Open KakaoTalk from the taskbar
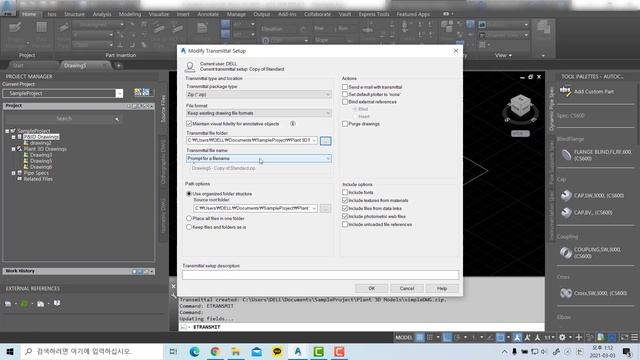 coord(277,351)
